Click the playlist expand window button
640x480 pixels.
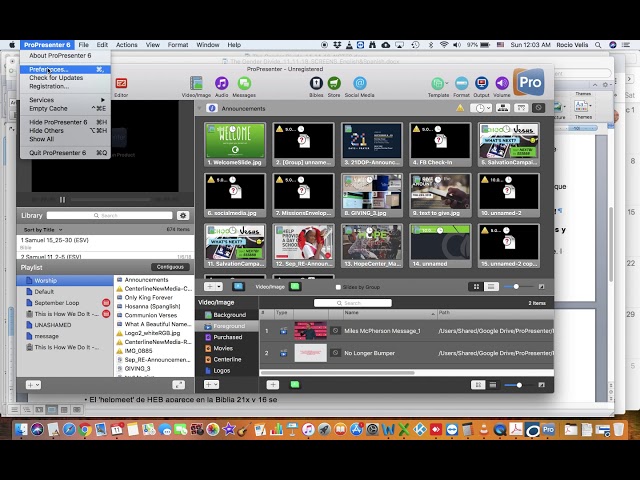tap(179, 385)
